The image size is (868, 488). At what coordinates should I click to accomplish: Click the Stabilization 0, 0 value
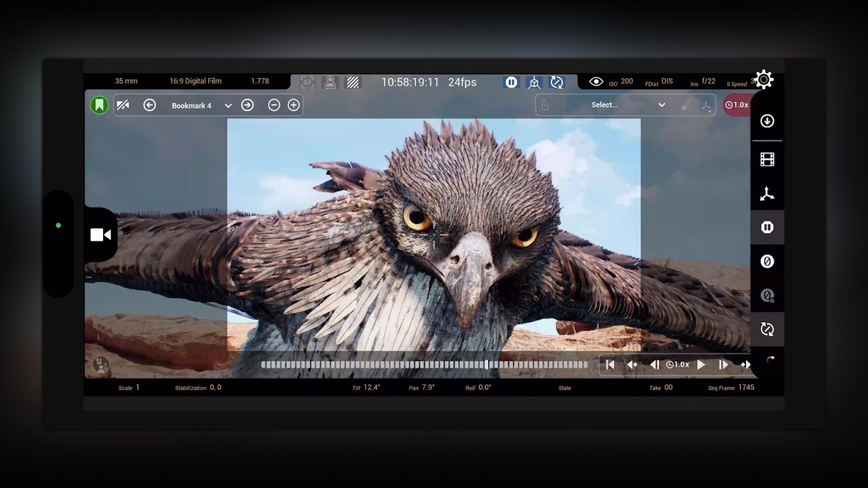tap(198, 387)
